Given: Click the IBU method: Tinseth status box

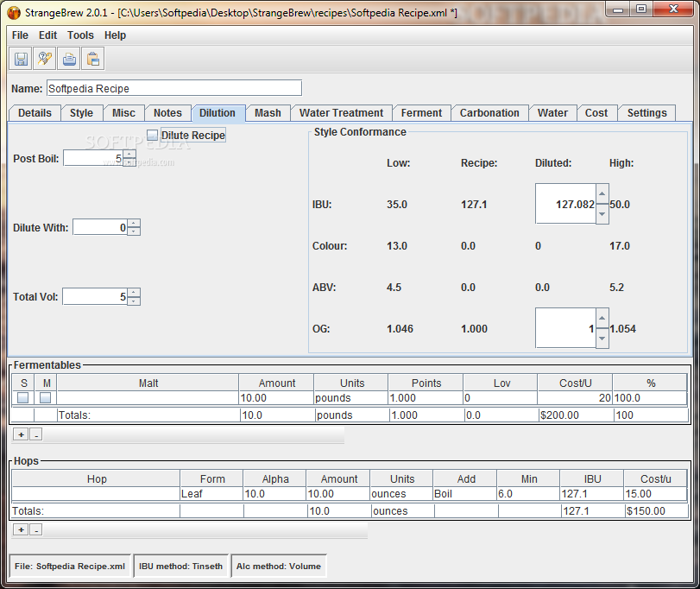Looking at the screenshot, I should [x=180, y=566].
